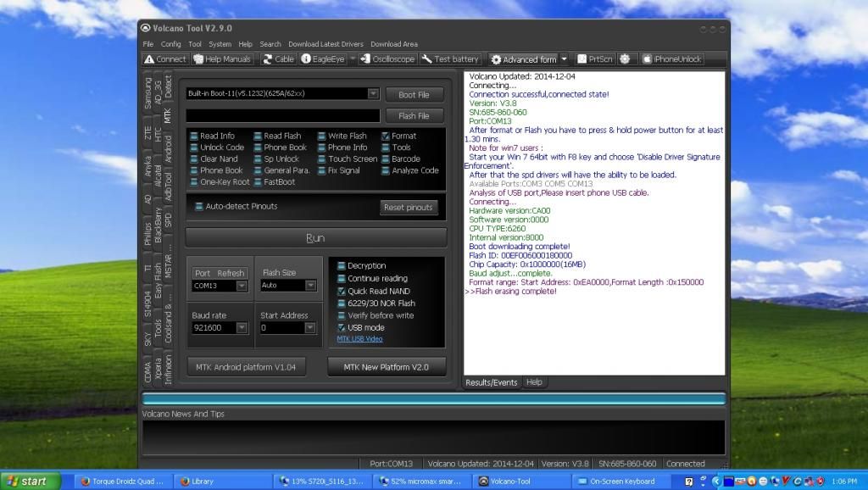Open the Baud rate dropdown
The width and height of the screenshot is (868, 490).
[x=241, y=327]
